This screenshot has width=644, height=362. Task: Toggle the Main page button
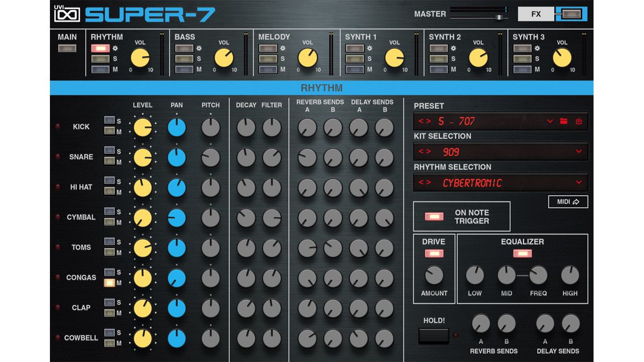point(67,48)
